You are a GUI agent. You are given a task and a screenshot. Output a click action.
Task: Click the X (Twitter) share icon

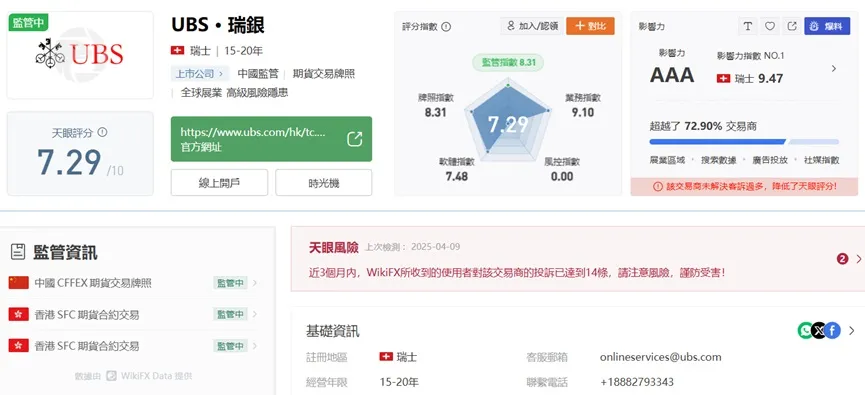(x=819, y=330)
